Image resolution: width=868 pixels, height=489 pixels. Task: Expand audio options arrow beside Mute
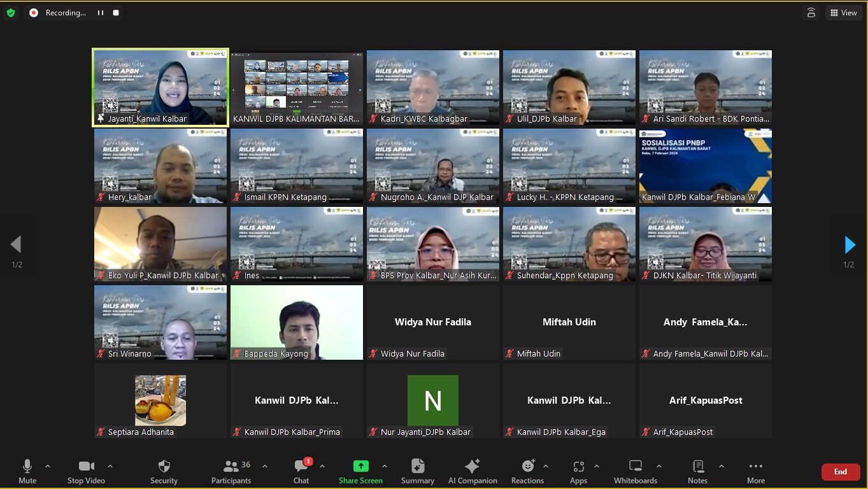(x=48, y=466)
